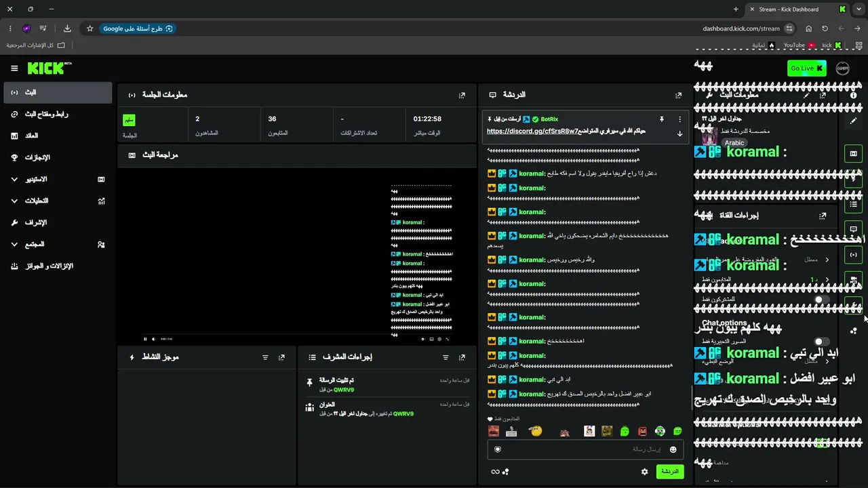Pick the white-eyed clown emote
868x488 pixels.
[x=660, y=431]
